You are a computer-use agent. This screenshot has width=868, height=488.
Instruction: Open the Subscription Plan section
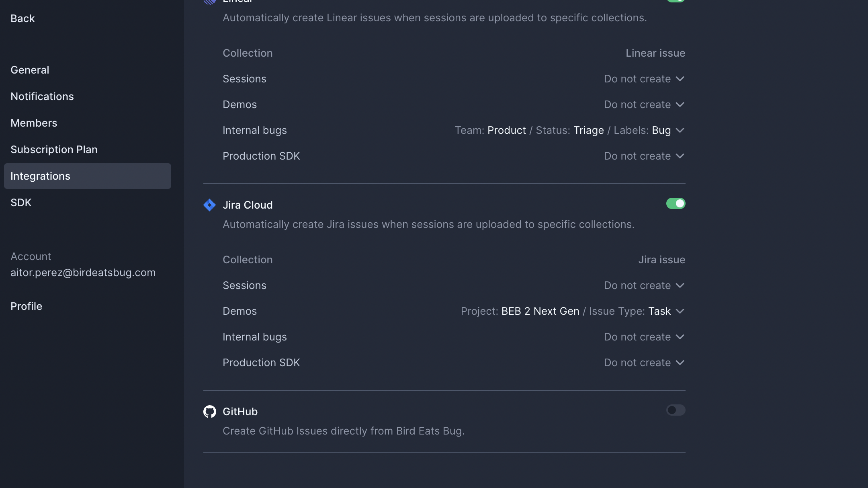tap(54, 150)
